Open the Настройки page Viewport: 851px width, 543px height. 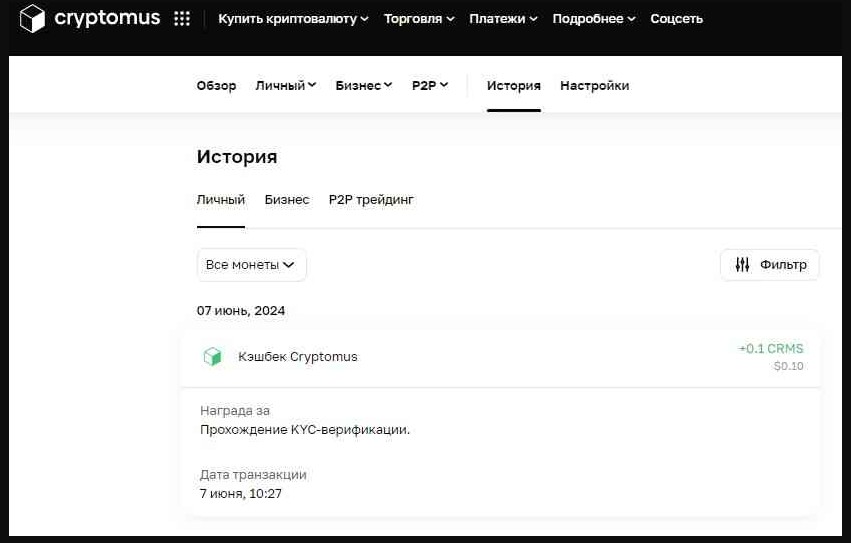594,86
